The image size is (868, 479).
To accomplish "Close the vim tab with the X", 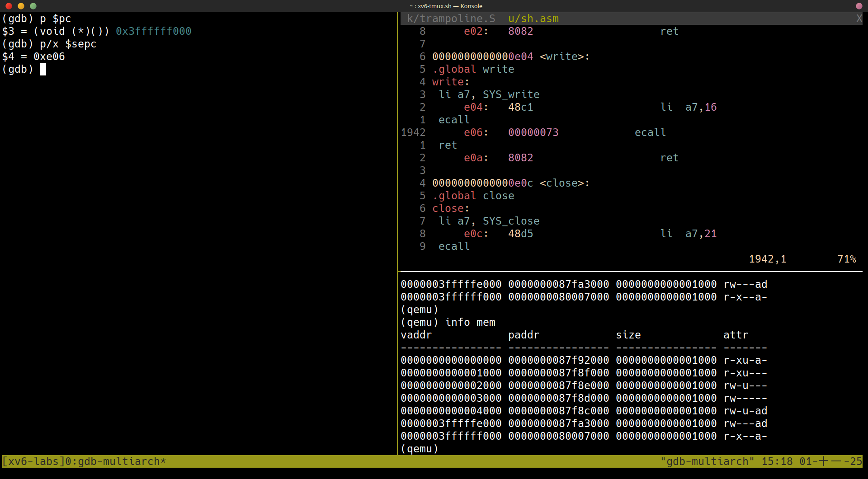I will click(859, 19).
